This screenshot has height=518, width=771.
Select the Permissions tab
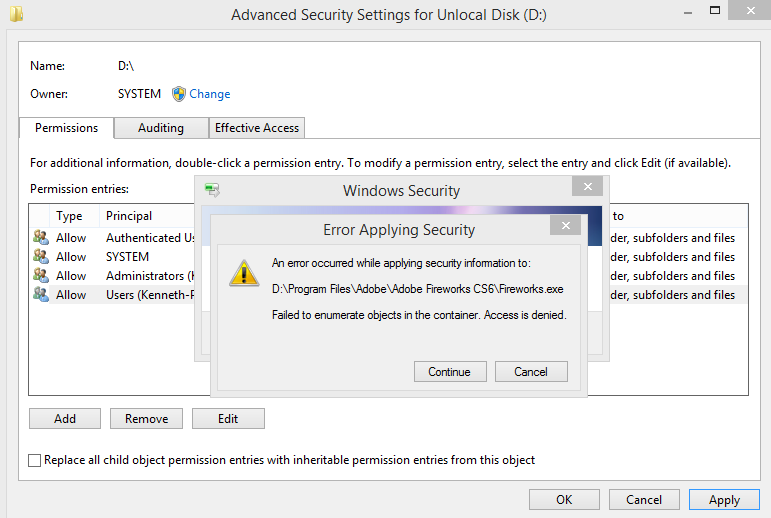coord(66,128)
